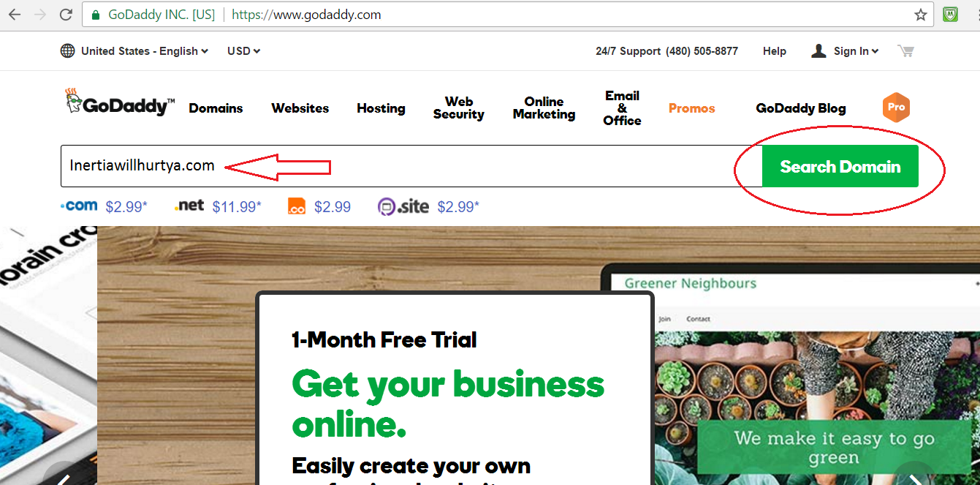This screenshot has width=980, height=485.
Task: Open the USD currency dropdown
Action: [x=244, y=51]
